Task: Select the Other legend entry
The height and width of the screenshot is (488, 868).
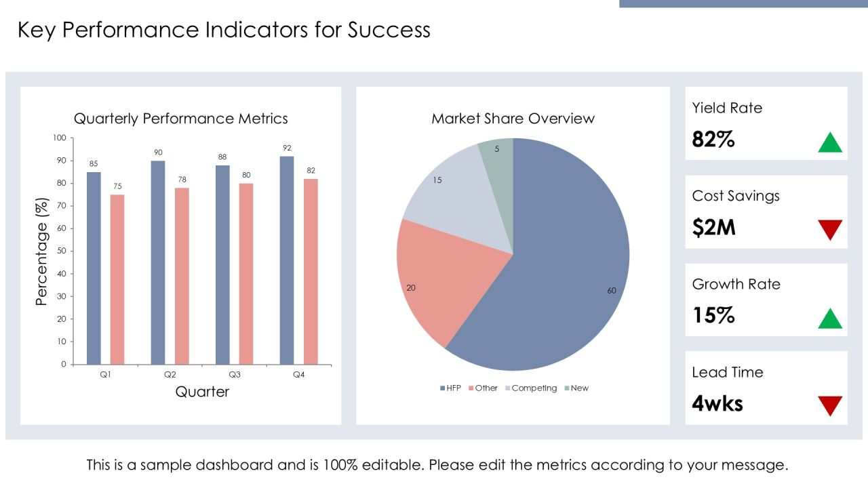Action: (482, 388)
